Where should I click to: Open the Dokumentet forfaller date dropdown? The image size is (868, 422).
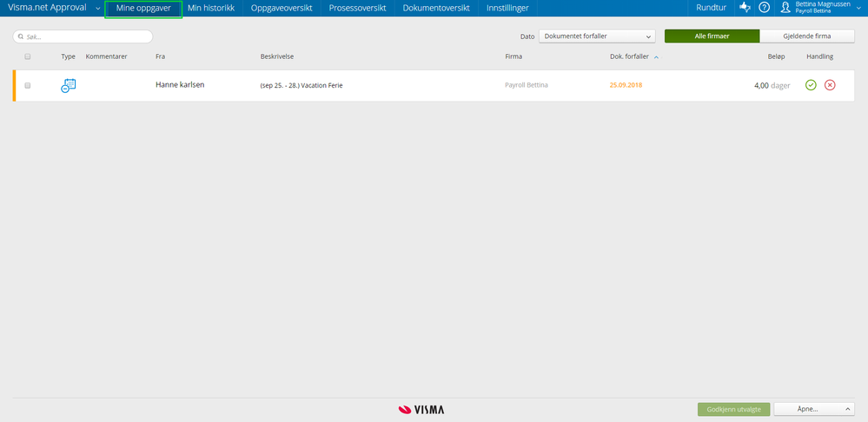(x=597, y=36)
